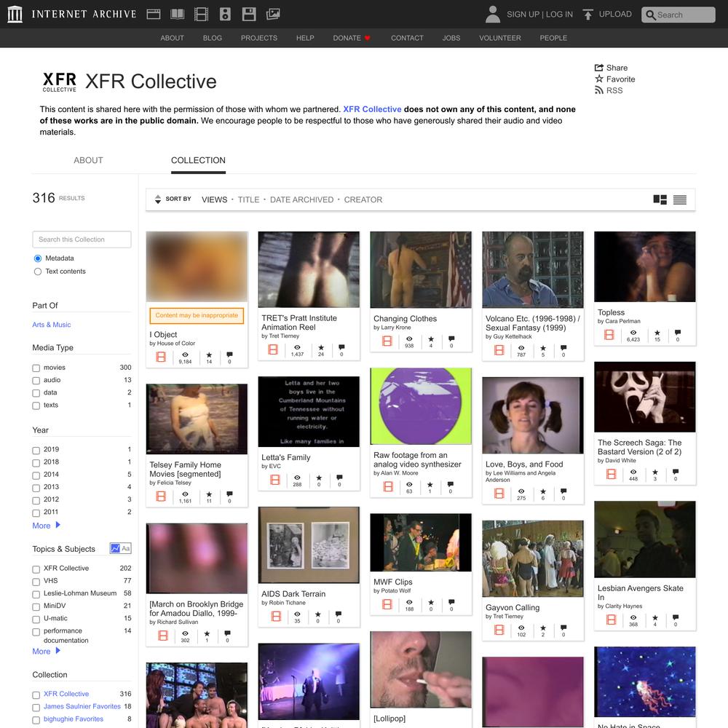The image size is (728, 728).
Task: Click the LOG IN link
Action: (559, 15)
